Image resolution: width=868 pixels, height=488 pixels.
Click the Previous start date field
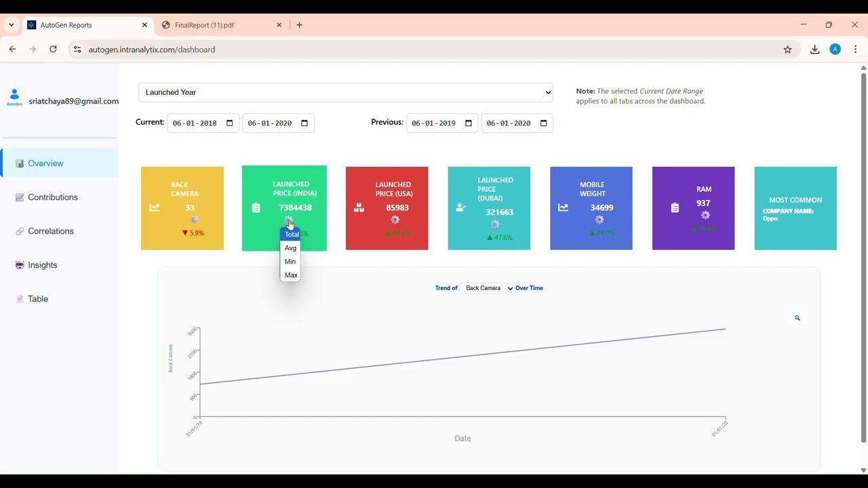442,123
